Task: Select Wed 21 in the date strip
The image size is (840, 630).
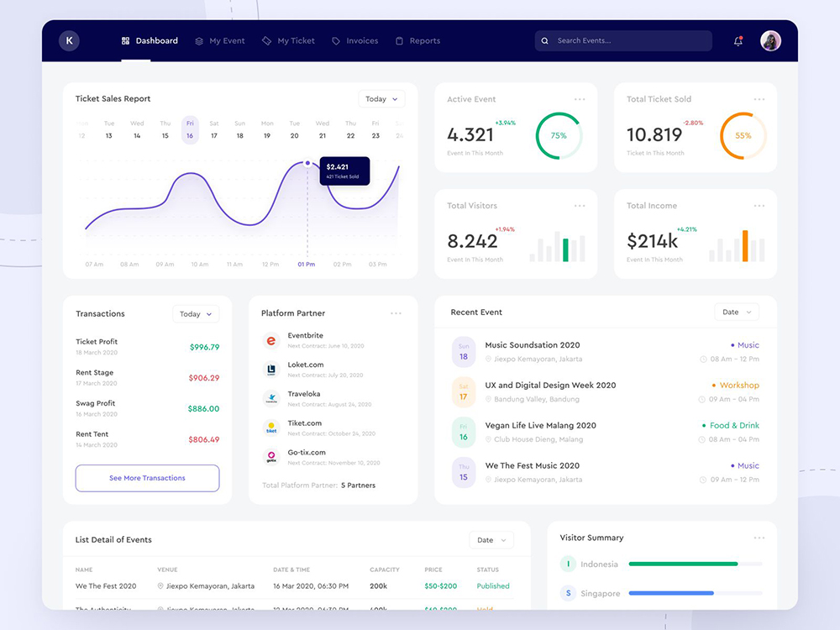Action: point(323,129)
